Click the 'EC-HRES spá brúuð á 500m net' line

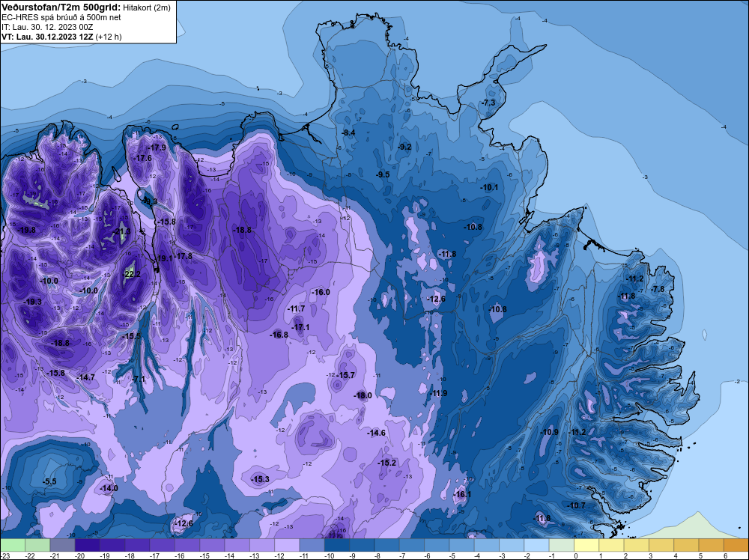61,17
